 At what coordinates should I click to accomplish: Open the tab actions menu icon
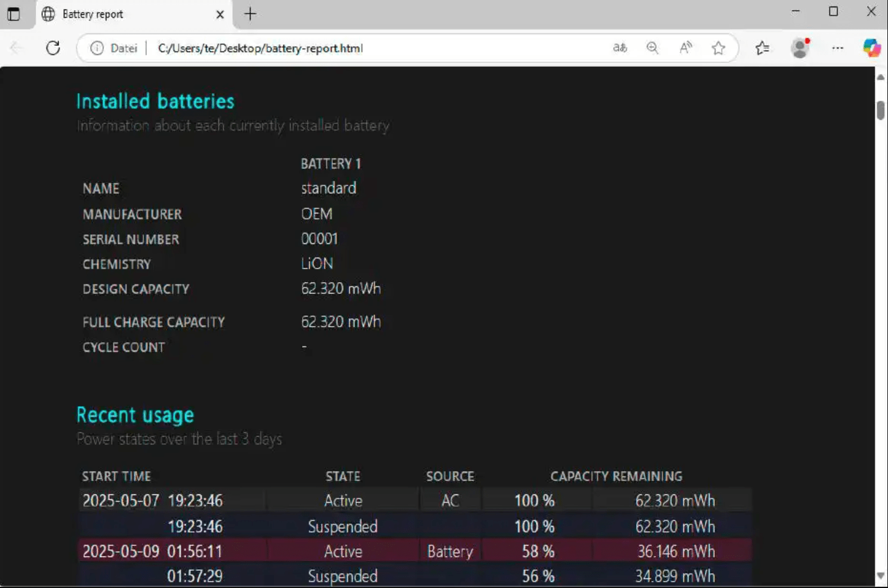click(14, 14)
